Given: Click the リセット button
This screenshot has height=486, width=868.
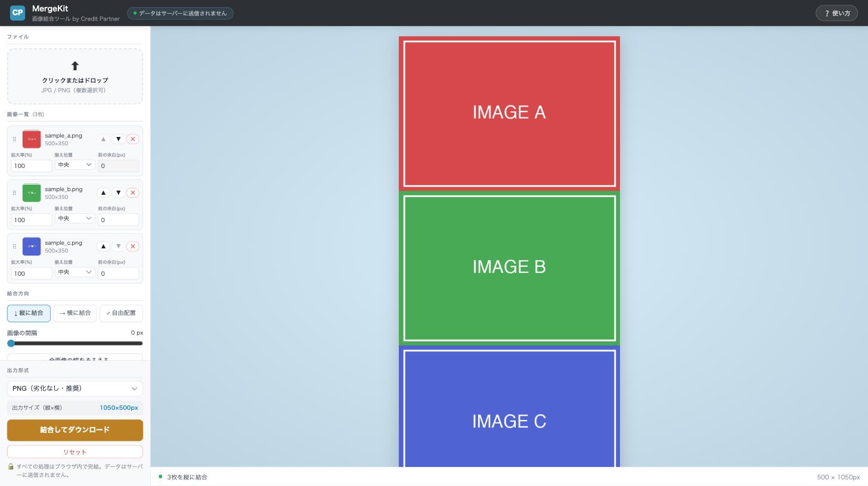Looking at the screenshot, I should click(75, 452).
